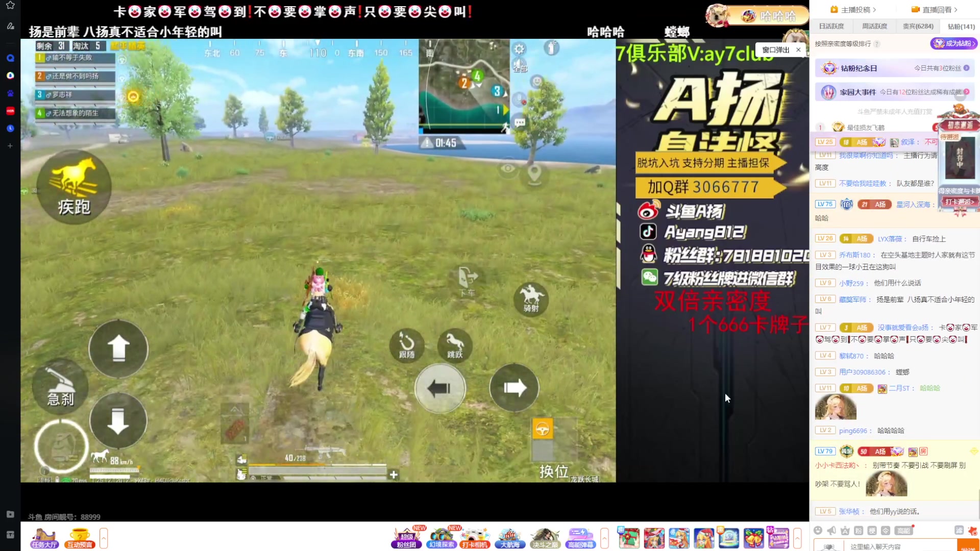Click the 令 command chat icon
The image size is (980, 551).
(886, 531)
